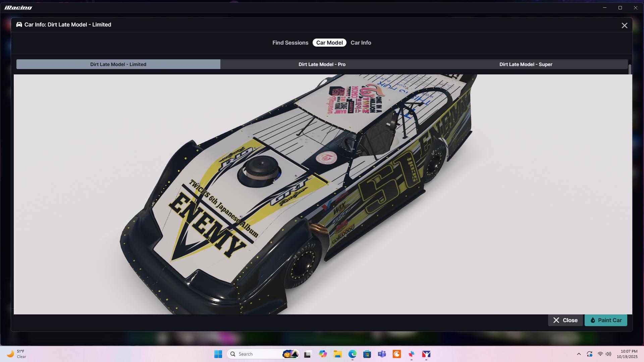Select Dirt Late Model - Pro variant
Viewport: 644px width, 362px height.
pyautogui.click(x=322, y=64)
